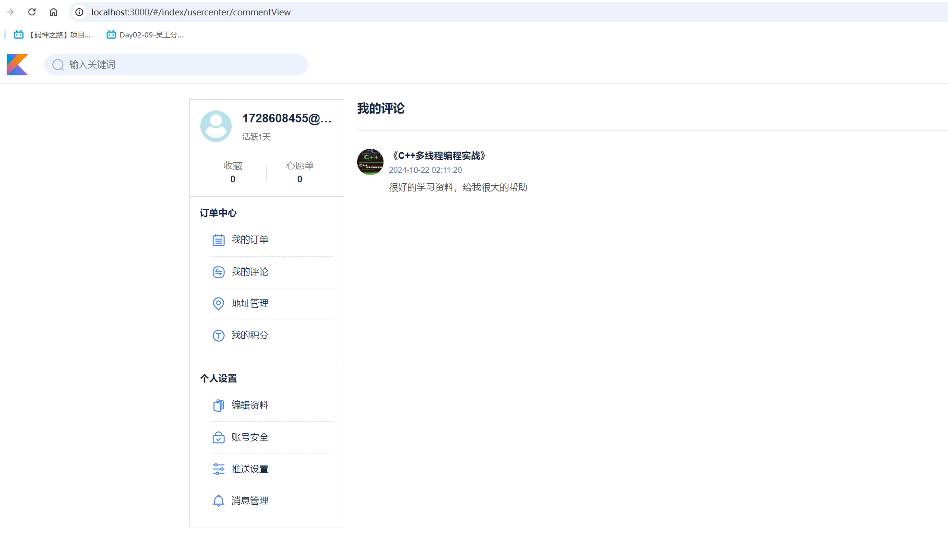Click the page info icon in the address bar
The image size is (948, 560).
[x=78, y=12]
